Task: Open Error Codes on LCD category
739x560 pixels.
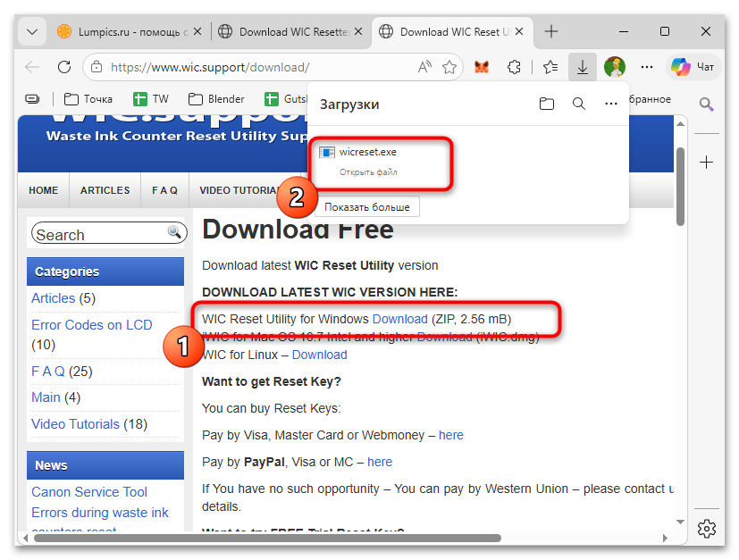Action: 92,325
